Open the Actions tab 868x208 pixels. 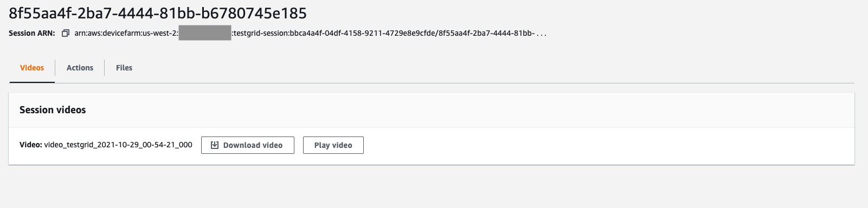click(80, 68)
